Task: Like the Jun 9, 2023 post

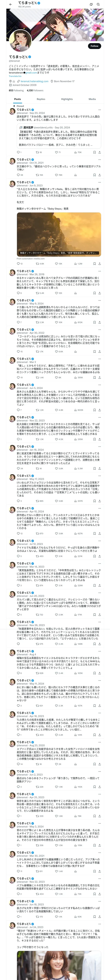Action: [56, 263]
